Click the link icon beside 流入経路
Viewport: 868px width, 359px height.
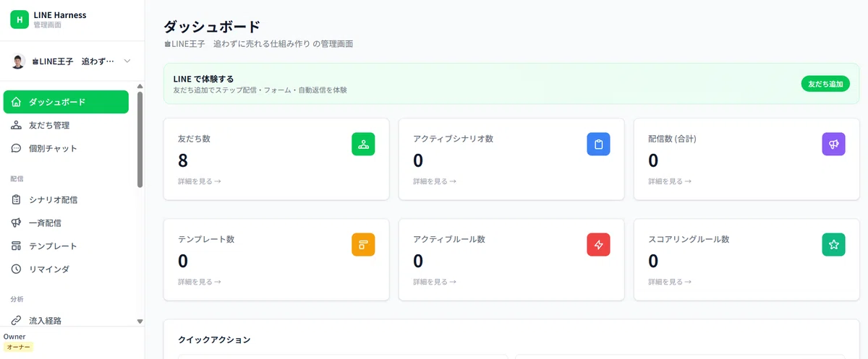pyautogui.click(x=17, y=320)
